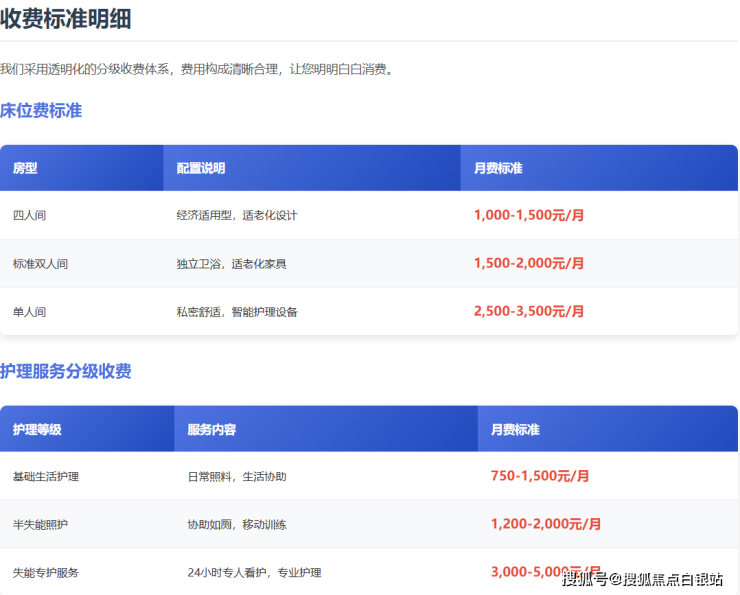Screen dimensions: 740x595
Task: Select the 配置说明 column header
Action: (x=201, y=168)
